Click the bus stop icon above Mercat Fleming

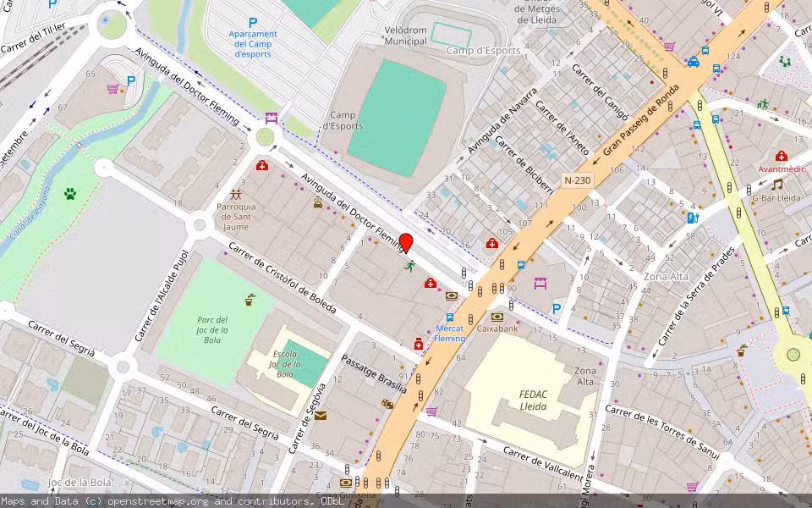tap(449, 317)
